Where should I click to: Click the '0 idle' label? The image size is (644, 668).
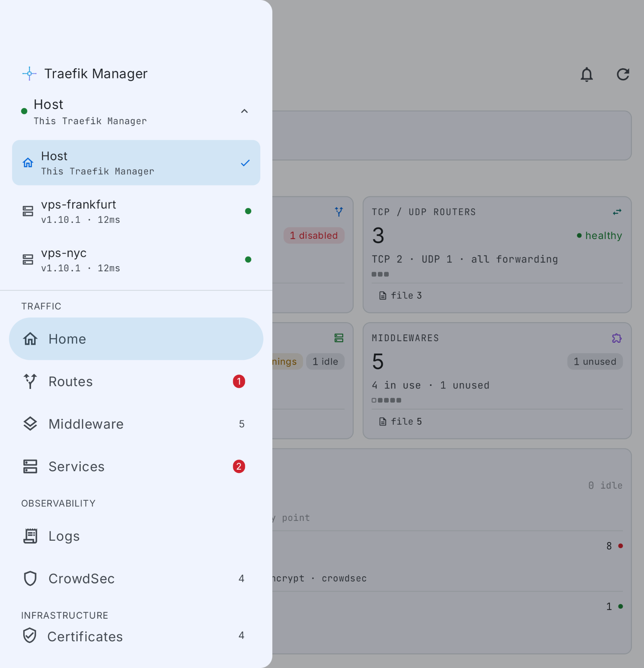[x=605, y=486]
